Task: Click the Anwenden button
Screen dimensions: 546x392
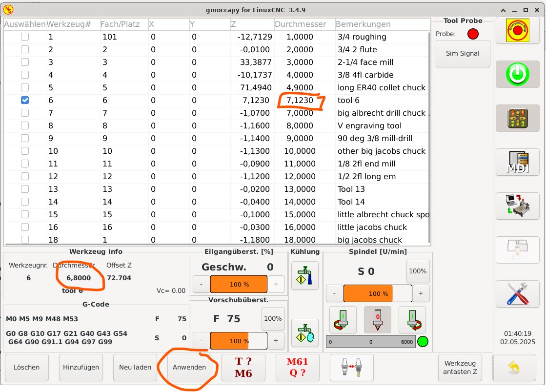Action: point(189,368)
